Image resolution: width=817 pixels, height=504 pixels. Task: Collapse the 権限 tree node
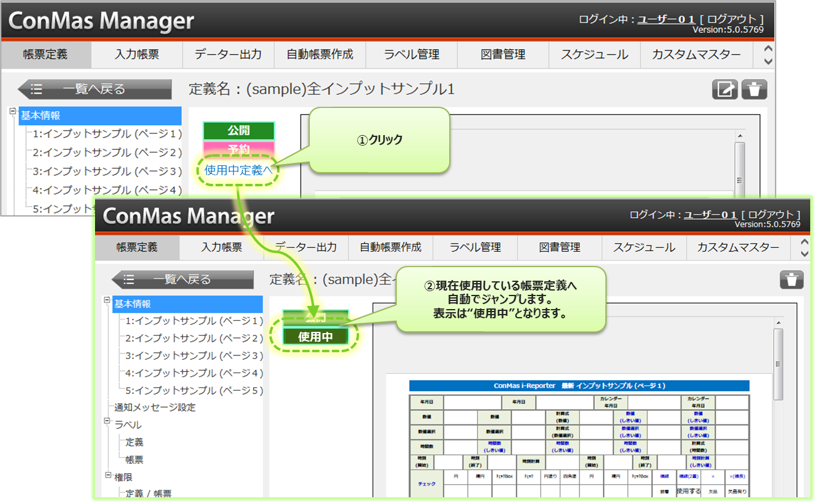[107, 474]
